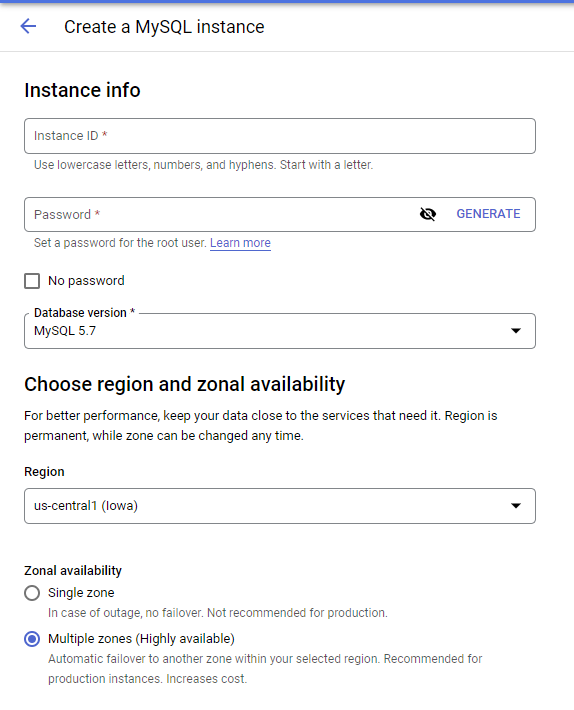Focus the Password input field

pos(222,215)
